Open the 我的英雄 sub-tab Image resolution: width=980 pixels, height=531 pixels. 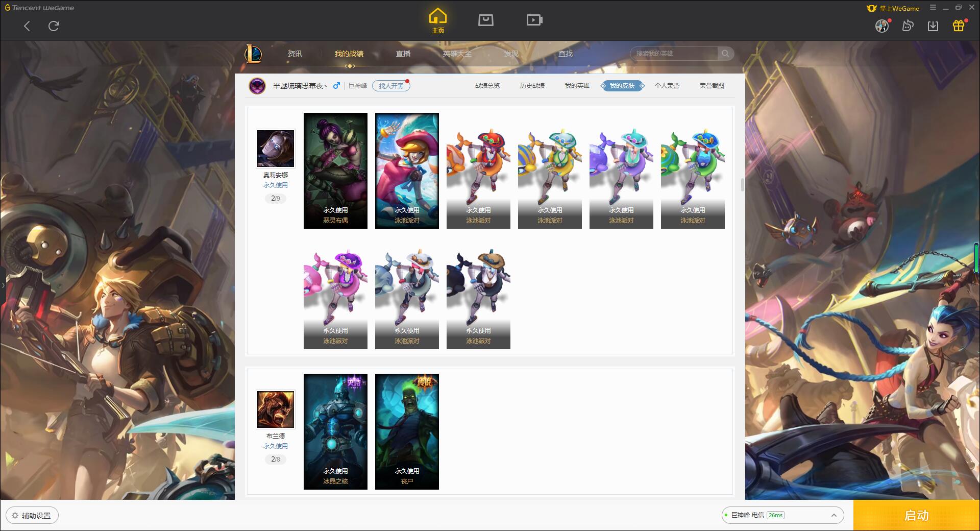(x=577, y=86)
